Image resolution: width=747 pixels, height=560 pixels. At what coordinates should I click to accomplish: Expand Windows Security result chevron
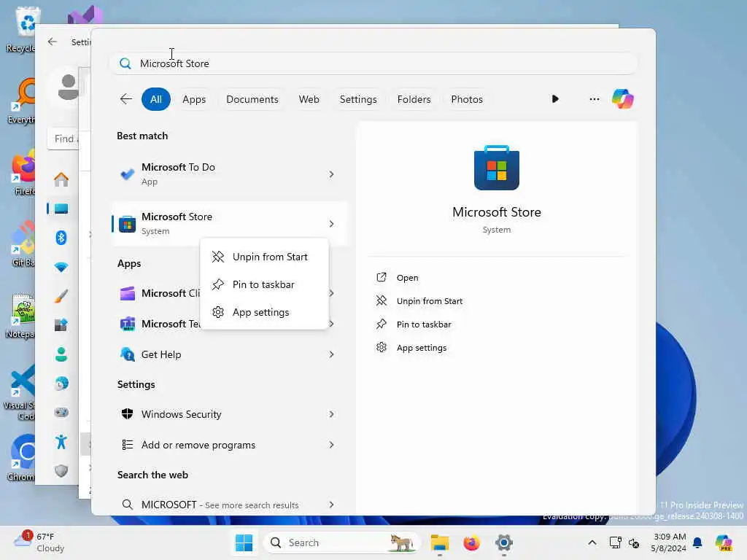pyautogui.click(x=332, y=414)
